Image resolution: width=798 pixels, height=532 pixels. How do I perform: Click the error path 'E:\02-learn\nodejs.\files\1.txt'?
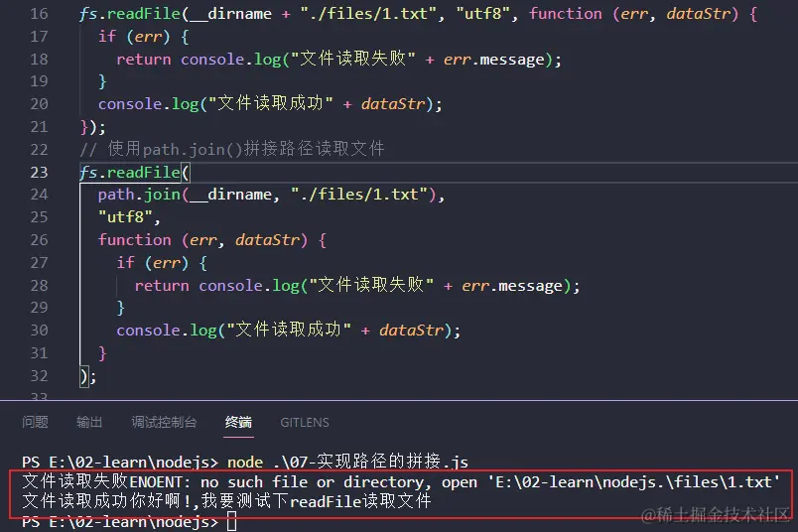click(x=634, y=482)
